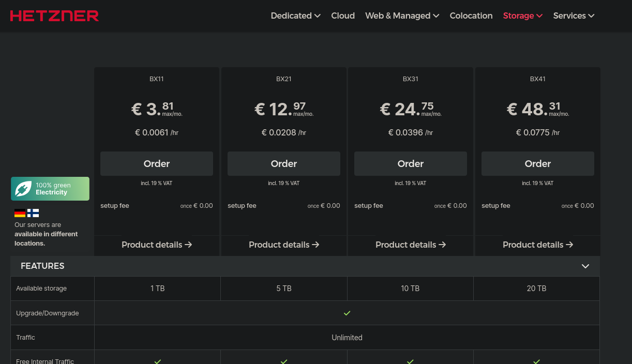This screenshot has height=364, width=632.
Task: Collapse the FEATURES section chevron
Action: 585,266
